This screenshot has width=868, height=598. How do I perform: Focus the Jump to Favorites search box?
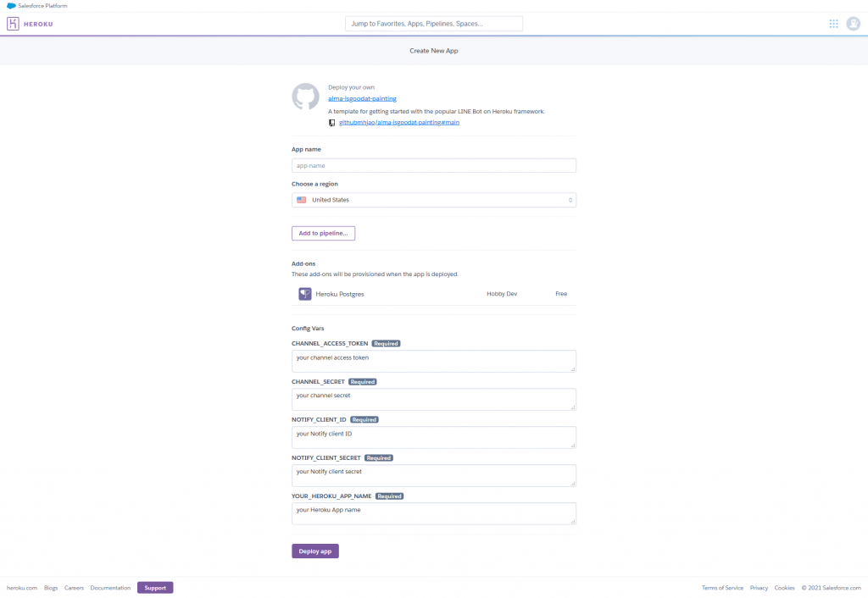pos(433,24)
